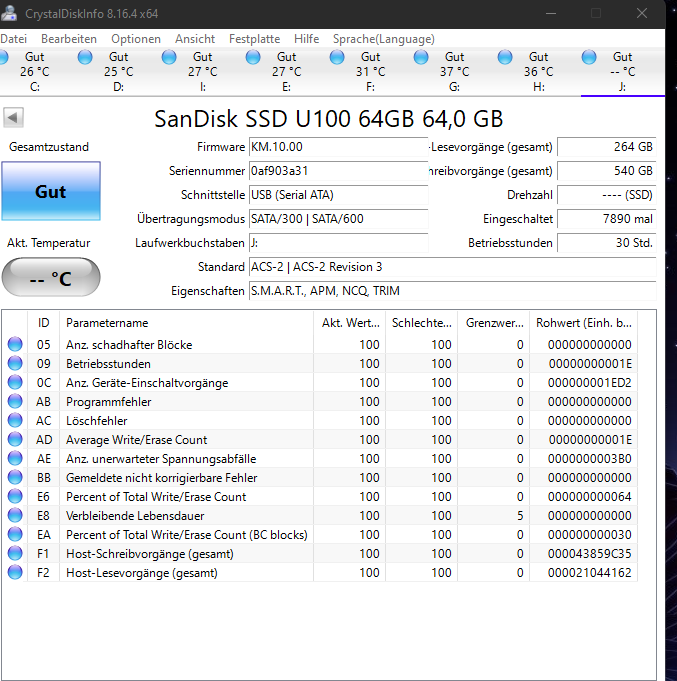Click the CrystalDiskInfo app icon in title bar

pos(8,13)
